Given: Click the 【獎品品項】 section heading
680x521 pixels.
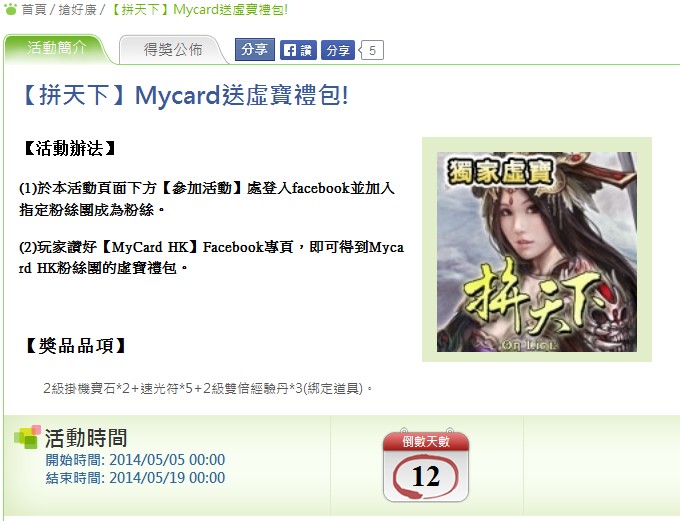Looking at the screenshot, I should [75, 346].
